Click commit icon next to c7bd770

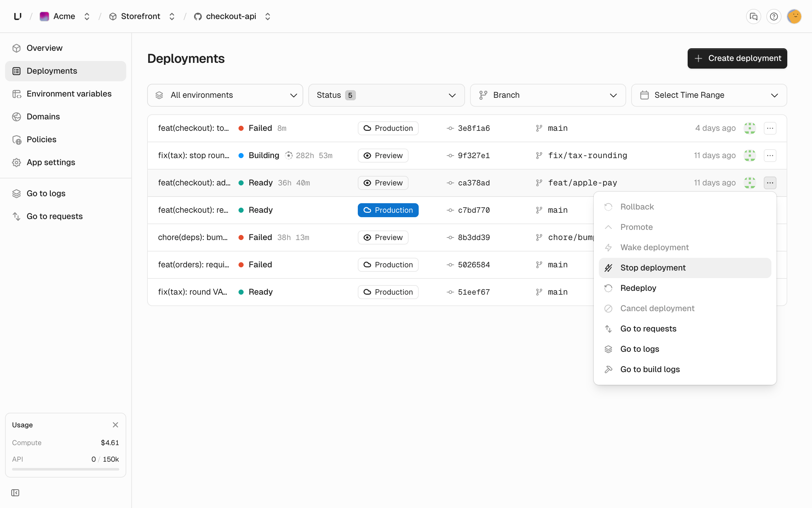tap(450, 210)
